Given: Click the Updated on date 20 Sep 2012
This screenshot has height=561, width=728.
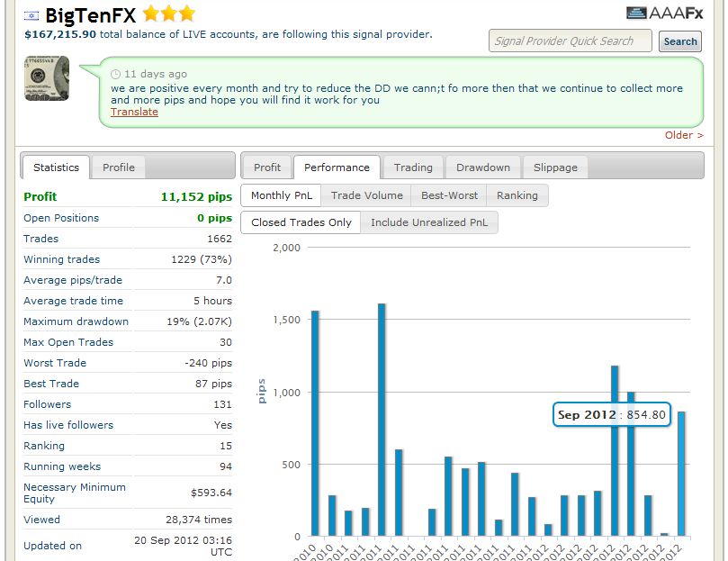Looking at the screenshot, I should click(x=183, y=546).
